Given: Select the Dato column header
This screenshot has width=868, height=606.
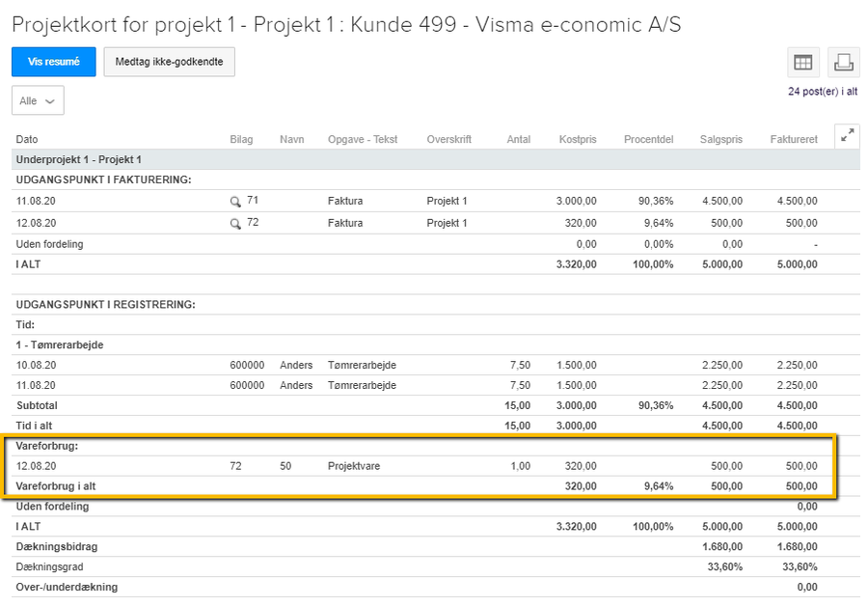Looking at the screenshot, I should tap(27, 139).
